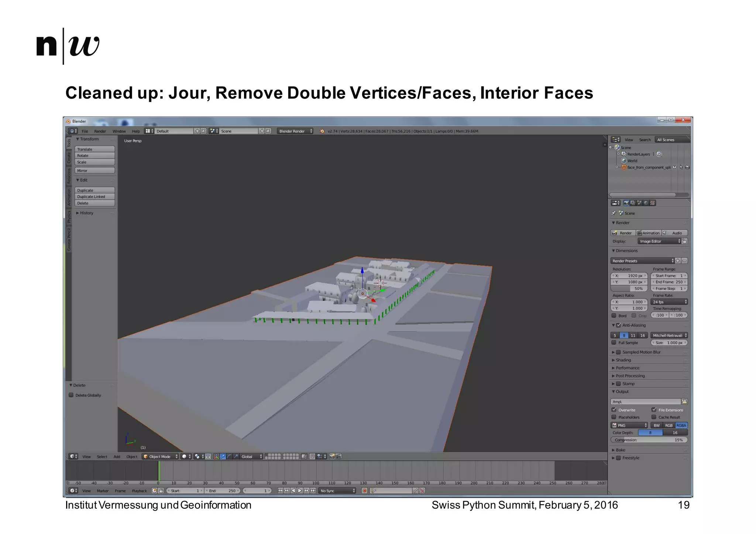Enable the Delete Globally checkbox
Viewport: 756px width, 534px height.
coord(71,395)
